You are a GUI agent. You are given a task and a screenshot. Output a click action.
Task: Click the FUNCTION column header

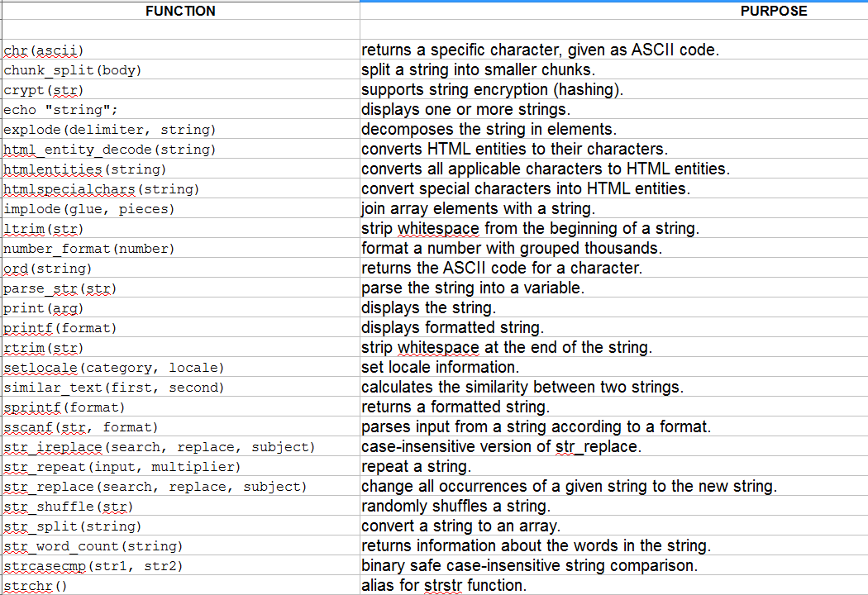tap(180, 11)
